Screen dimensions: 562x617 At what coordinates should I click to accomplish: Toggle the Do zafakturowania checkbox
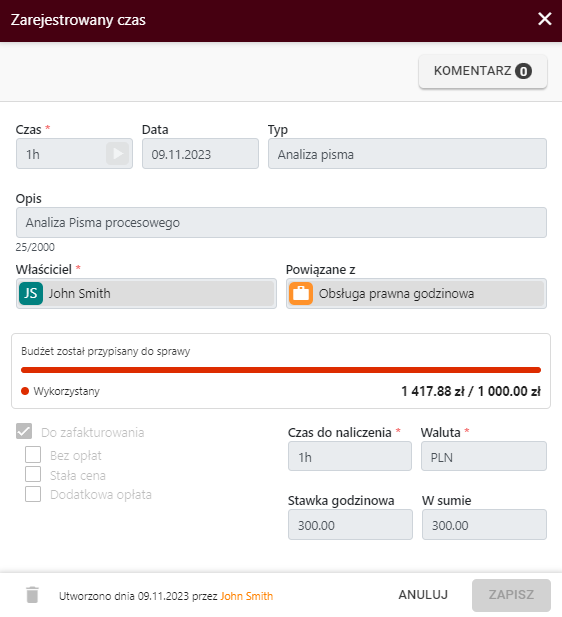[x=24, y=431]
